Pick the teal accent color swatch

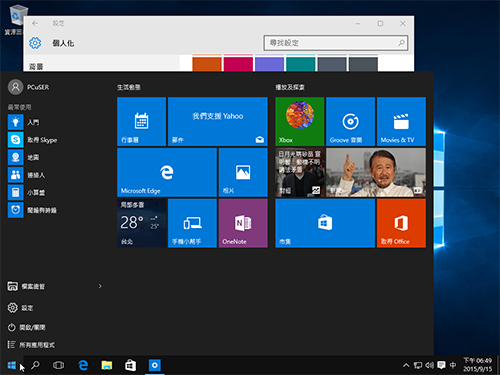point(301,64)
